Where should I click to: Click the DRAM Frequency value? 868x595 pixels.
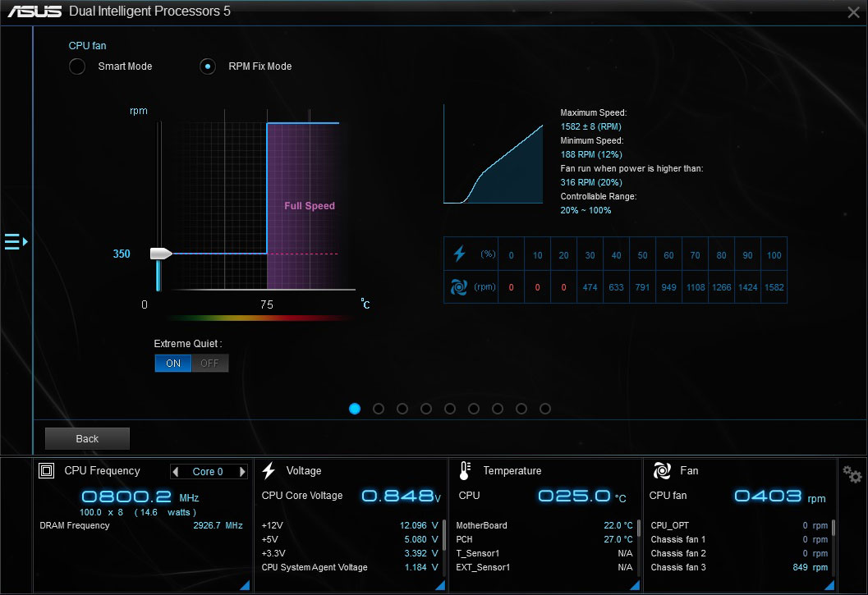coord(218,525)
